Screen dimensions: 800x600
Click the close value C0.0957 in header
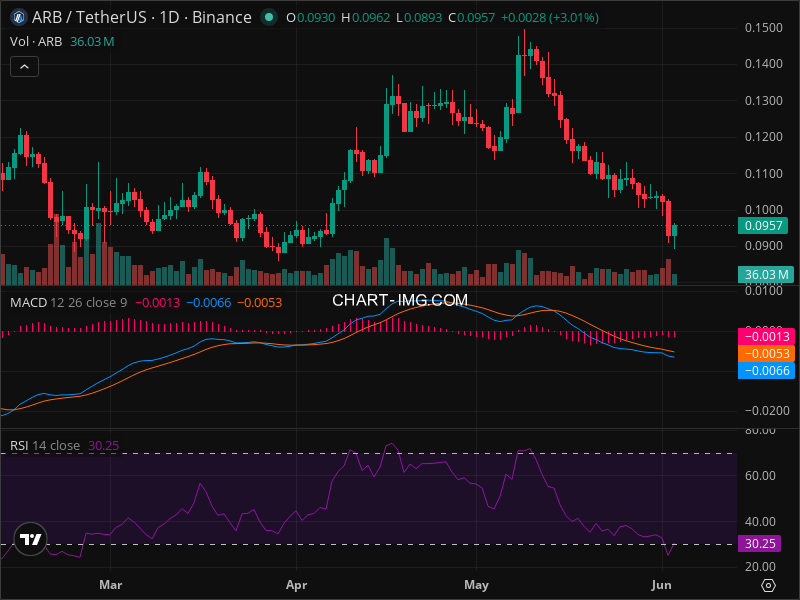point(471,17)
